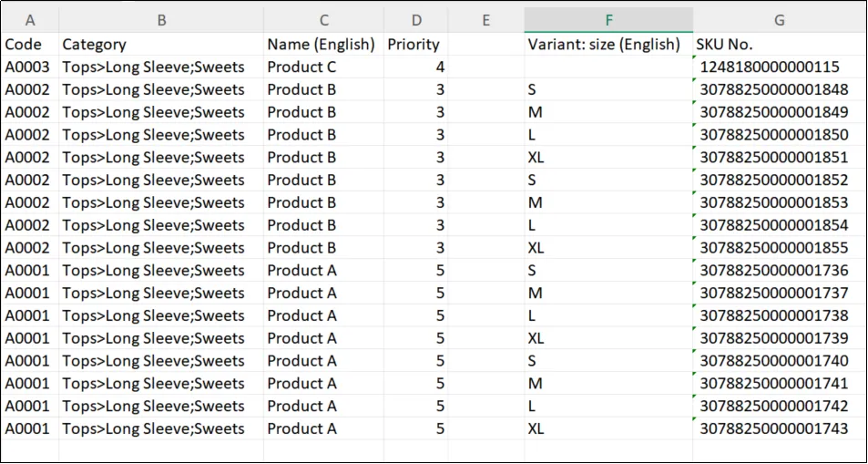Select the column C header
Image resolution: width=868 pixels, height=464 pixels.
tap(323, 20)
